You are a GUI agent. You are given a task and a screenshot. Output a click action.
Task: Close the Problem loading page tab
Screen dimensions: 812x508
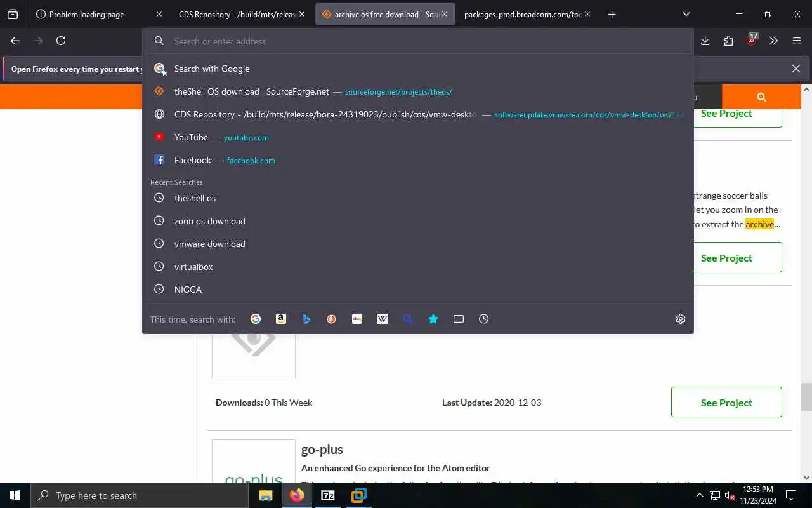[x=159, y=14]
